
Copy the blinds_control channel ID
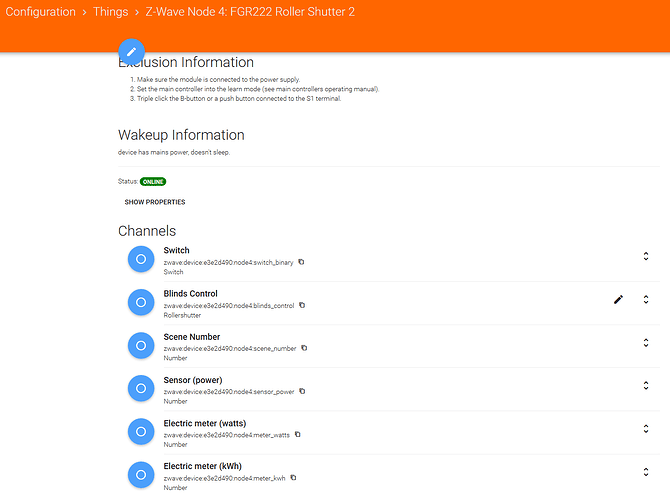tap(302, 305)
